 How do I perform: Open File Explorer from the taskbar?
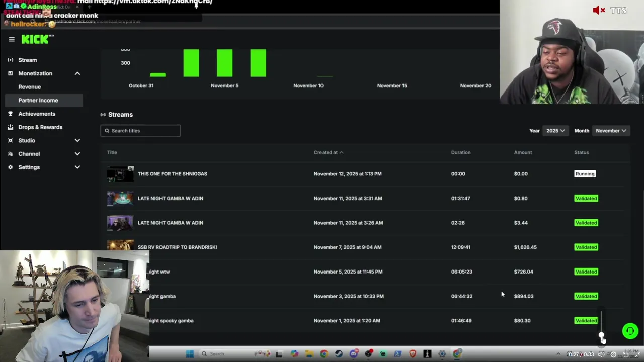click(309, 354)
